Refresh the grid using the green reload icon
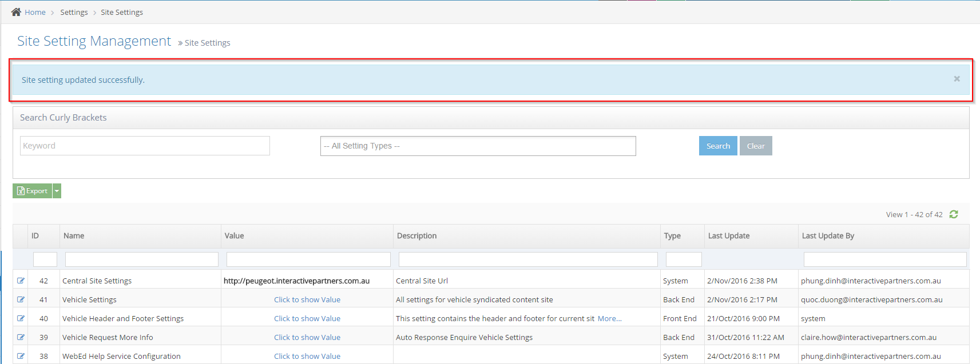Screen dimensions: 980x364 (954, 214)
